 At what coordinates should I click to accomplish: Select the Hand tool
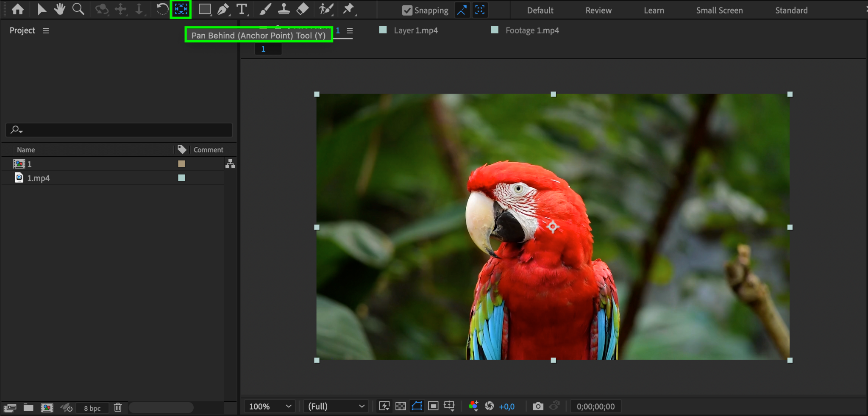59,9
